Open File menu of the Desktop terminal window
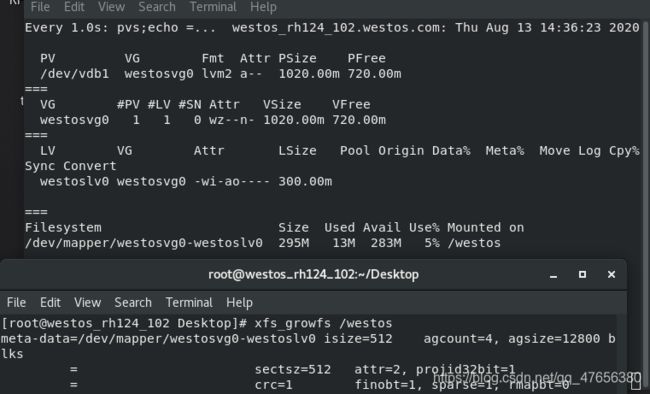Image resolution: width=650 pixels, height=394 pixels. [x=16, y=303]
